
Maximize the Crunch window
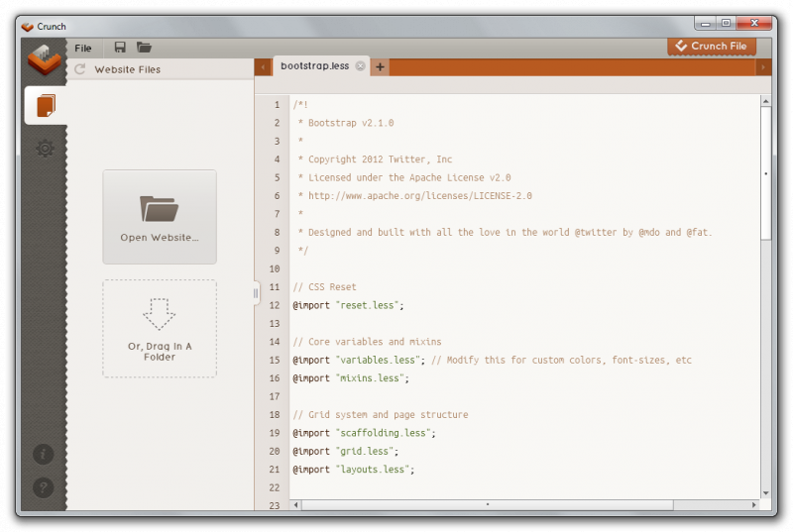(727, 23)
